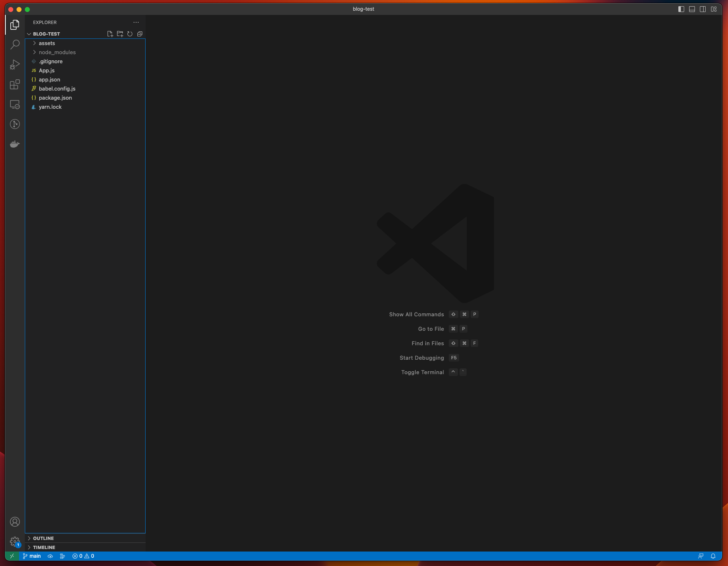Viewport: 728px width, 566px height.
Task: Expand the assets folder
Action: (85, 43)
